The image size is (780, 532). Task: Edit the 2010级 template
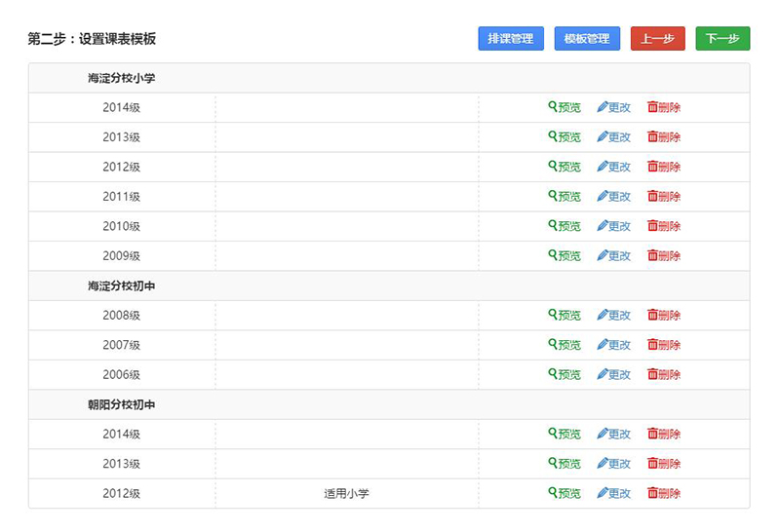coord(613,226)
